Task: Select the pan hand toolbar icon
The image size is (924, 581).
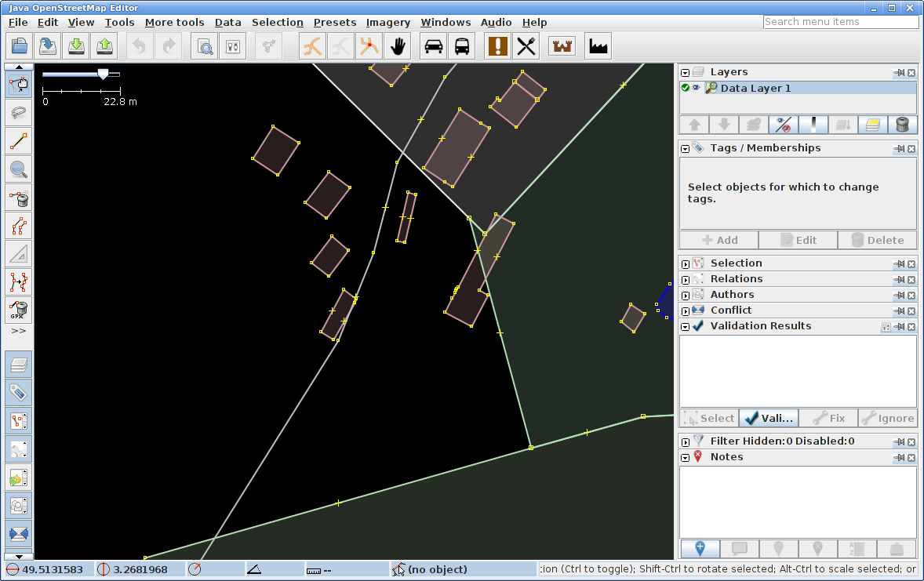Action: 398,47
